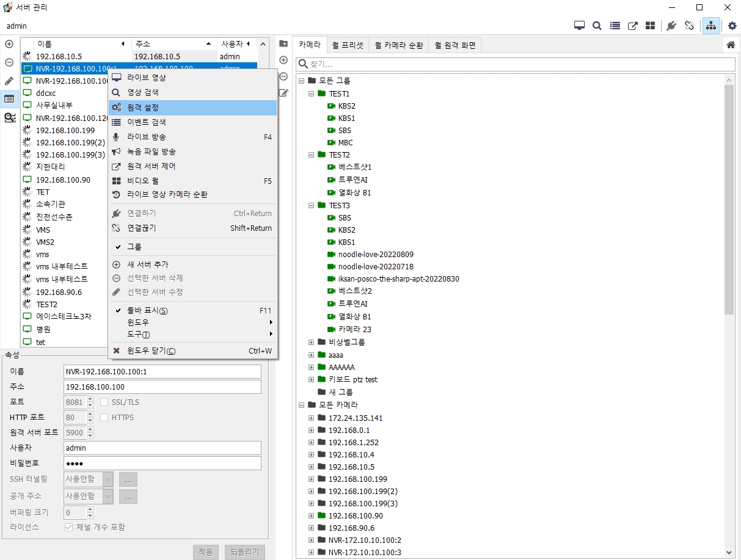The image size is (741, 560).
Task: Toggle the 그룹 checked menu option
Action: pyautogui.click(x=134, y=247)
